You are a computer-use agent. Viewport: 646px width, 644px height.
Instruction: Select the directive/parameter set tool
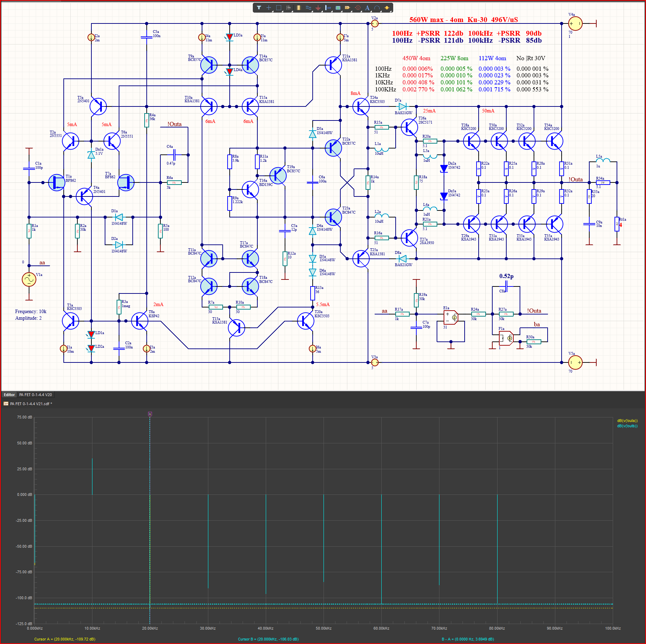coord(357,8)
